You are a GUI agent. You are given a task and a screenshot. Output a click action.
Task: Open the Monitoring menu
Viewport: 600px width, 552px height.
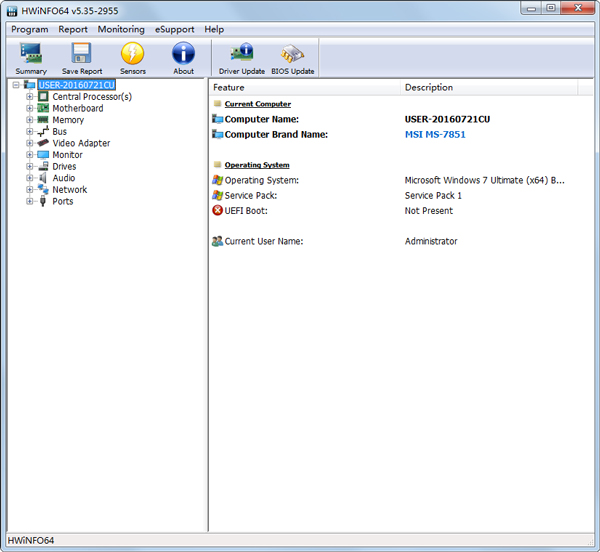[121, 29]
